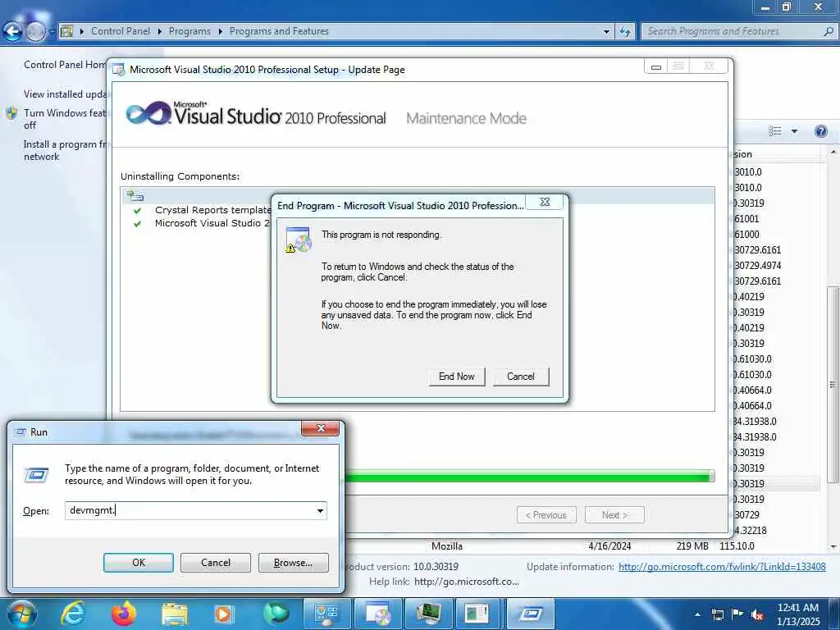The width and height of the screenshot is (840, 630).
Task: Open Windows Media Player on taskbar
Action: pos(223,614)
